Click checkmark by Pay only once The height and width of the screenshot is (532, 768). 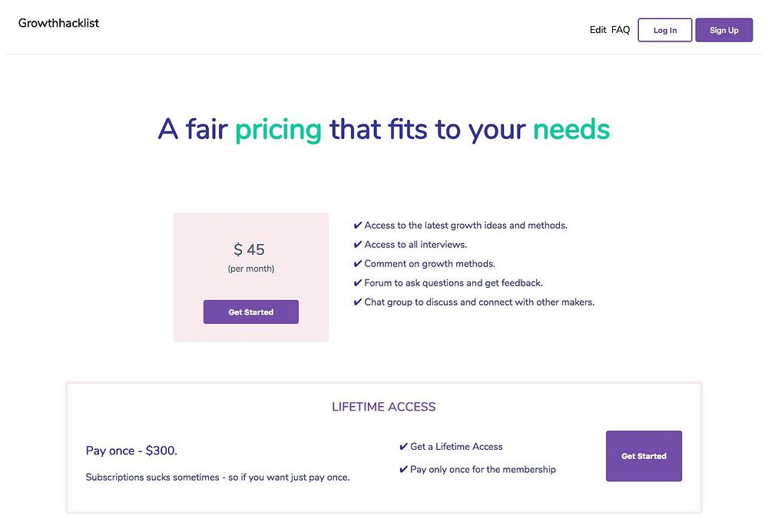[x=404, y=470]
